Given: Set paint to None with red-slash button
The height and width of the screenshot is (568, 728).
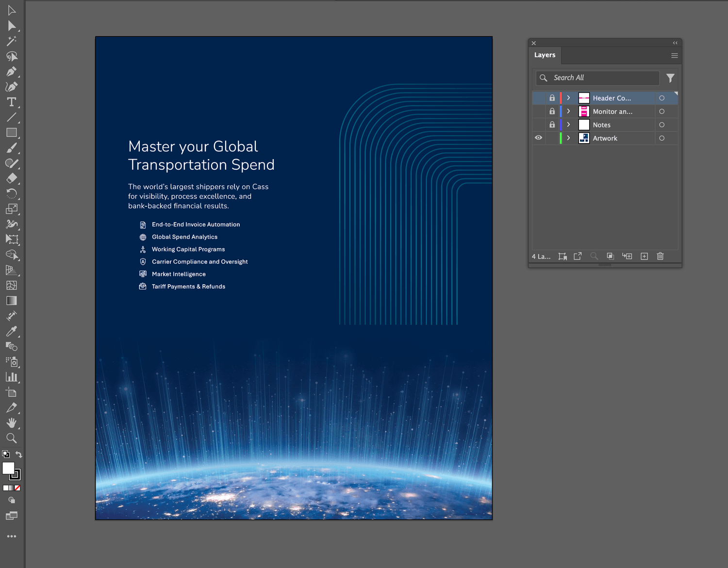Looking at the screenshot, I should coord(17,488).
